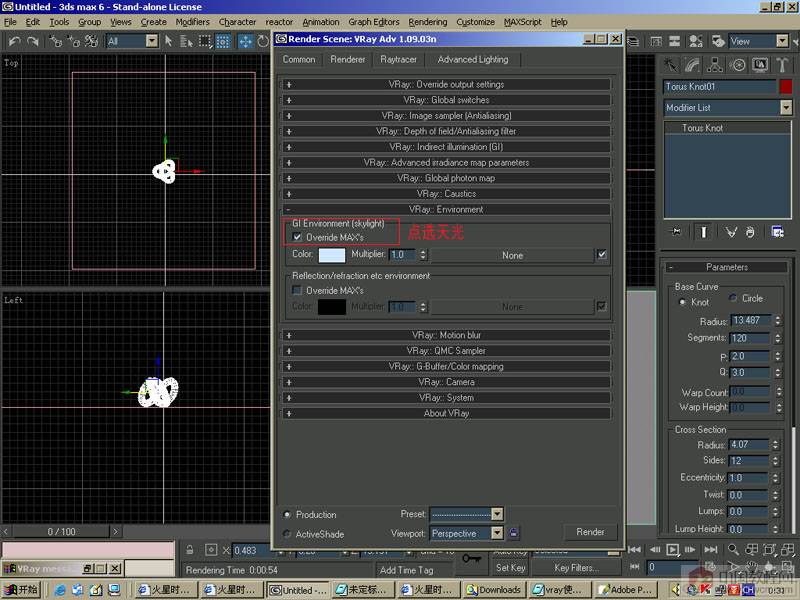Viewport: 800px width, 600px height.
Task: Go to the animation start frame
Action: coord(634,549)
